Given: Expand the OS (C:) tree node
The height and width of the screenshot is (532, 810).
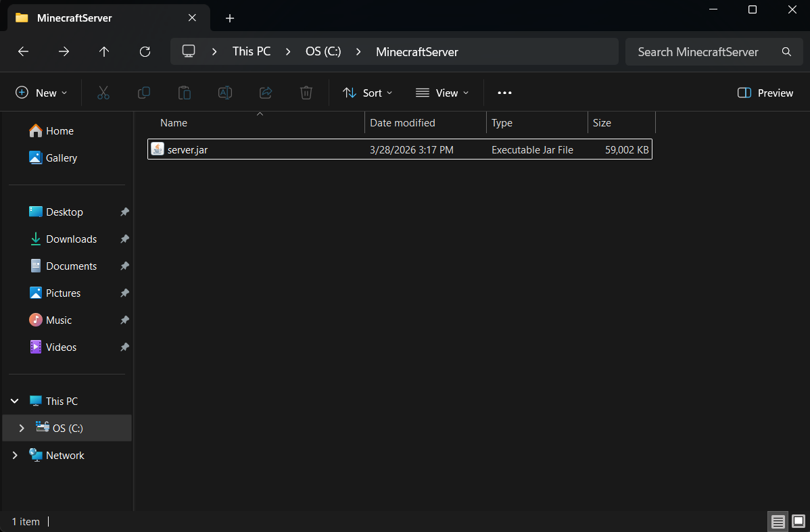Looking at the screenshot, I should point(22,428).
